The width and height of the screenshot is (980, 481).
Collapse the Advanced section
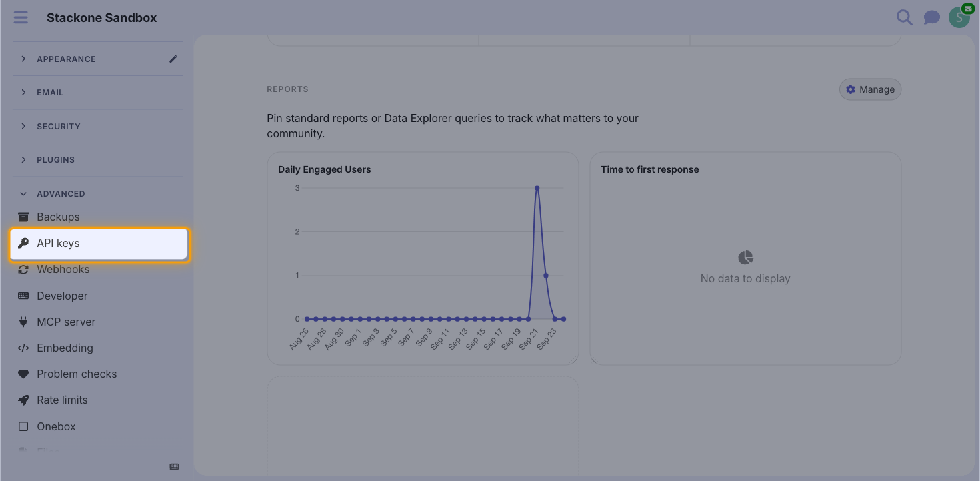point(98,194)
